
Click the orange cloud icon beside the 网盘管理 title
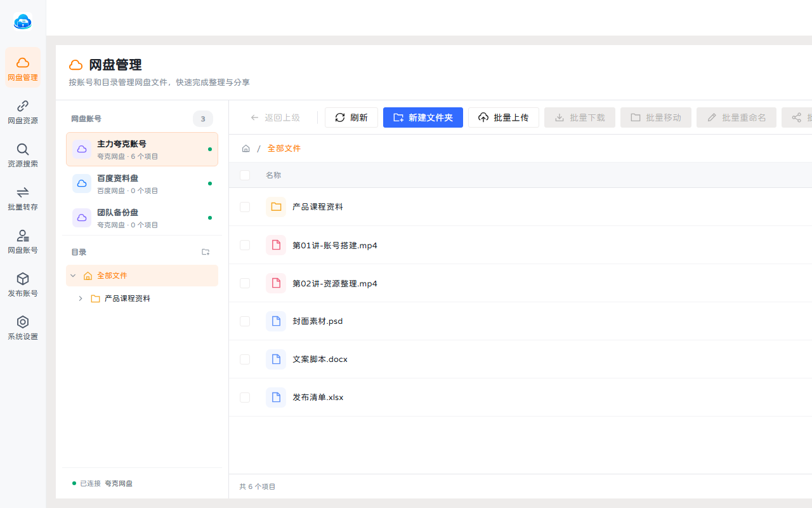coord(76,65)
